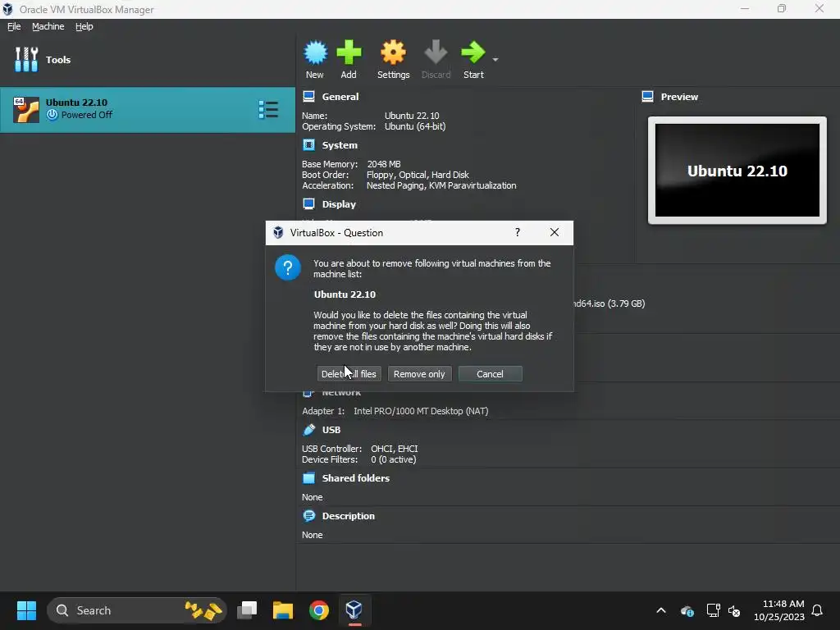Click the Description heading
This screenshot has width=840, height=630.
(348, 516)
